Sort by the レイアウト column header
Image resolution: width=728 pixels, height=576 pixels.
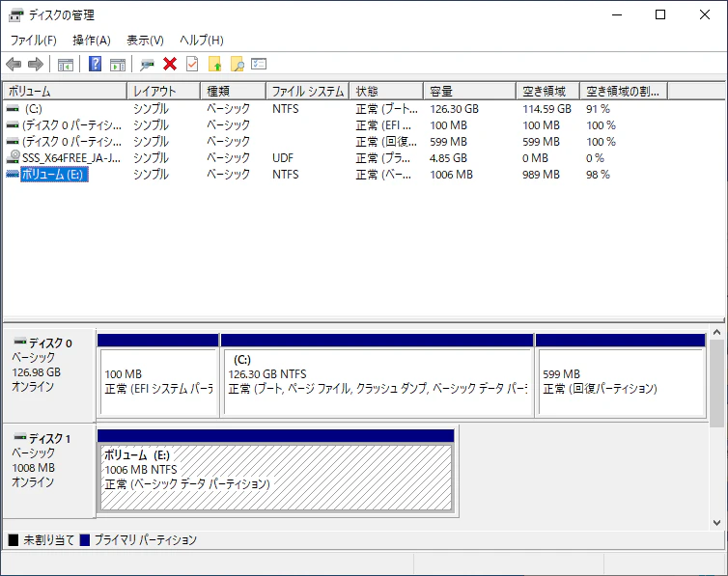coord(163,91)
